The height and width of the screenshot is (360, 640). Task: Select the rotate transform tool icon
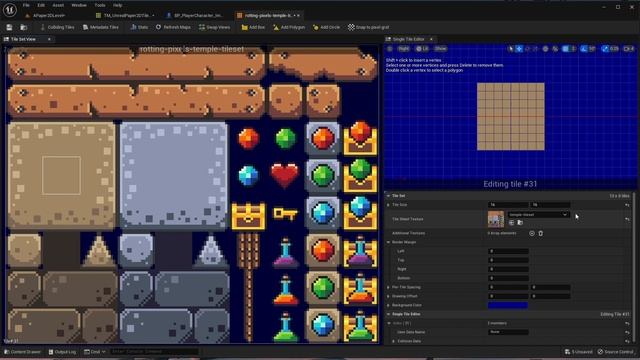coord(527,49)
